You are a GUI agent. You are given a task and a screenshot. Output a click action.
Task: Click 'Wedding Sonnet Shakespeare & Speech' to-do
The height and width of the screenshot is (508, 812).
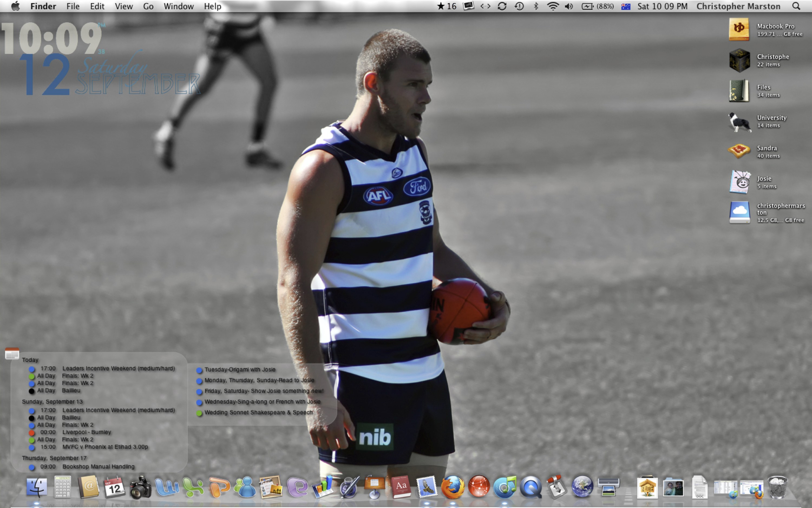click(258, 412)
